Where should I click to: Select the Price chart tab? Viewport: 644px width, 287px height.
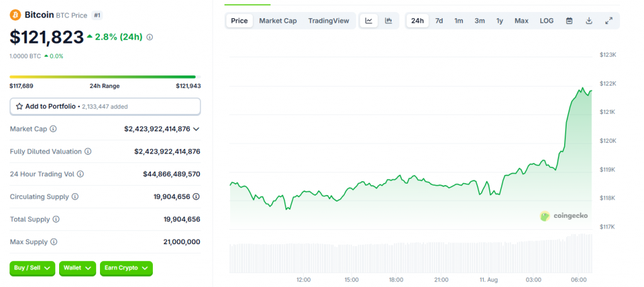[x=240, y=21]
